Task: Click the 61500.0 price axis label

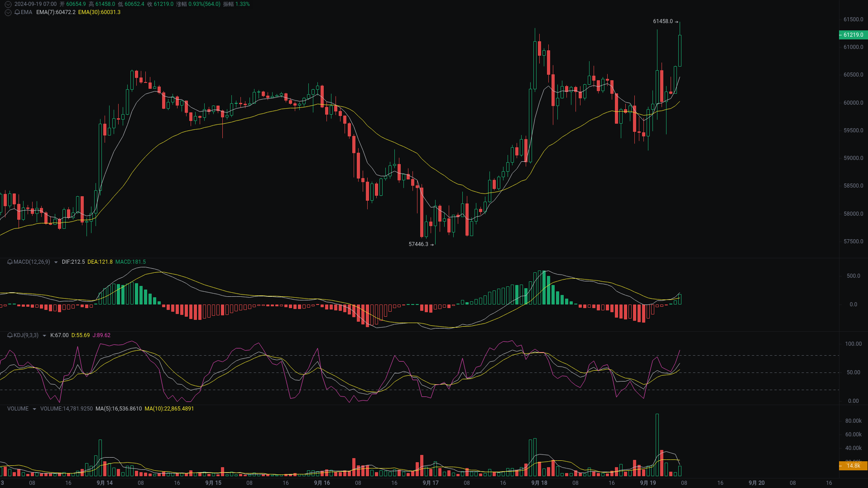Action: pyautogui.click(x=853, y=19)
